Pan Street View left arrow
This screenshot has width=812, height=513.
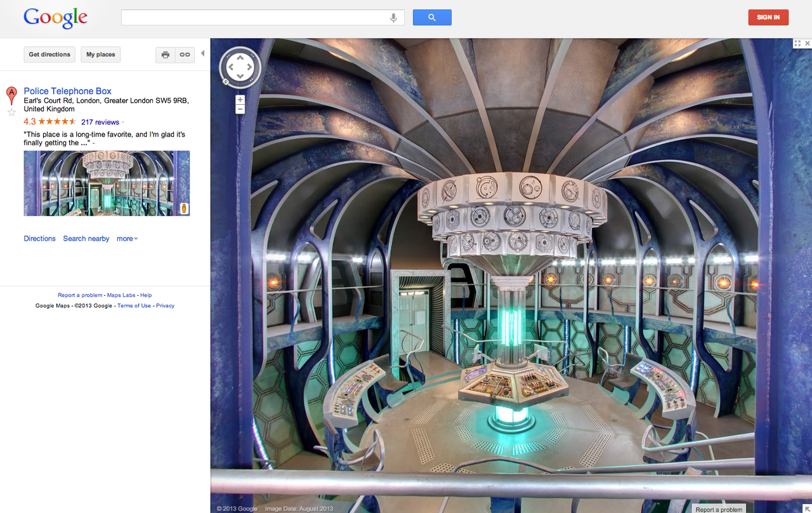[230, 66]
